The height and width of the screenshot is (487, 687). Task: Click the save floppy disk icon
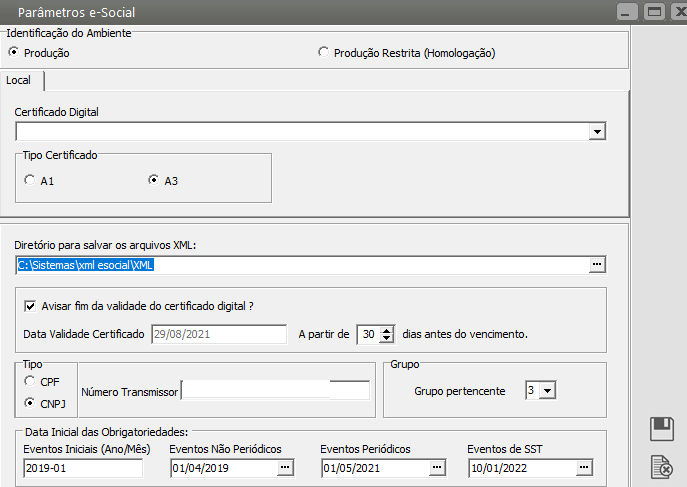tap(661, 429)
